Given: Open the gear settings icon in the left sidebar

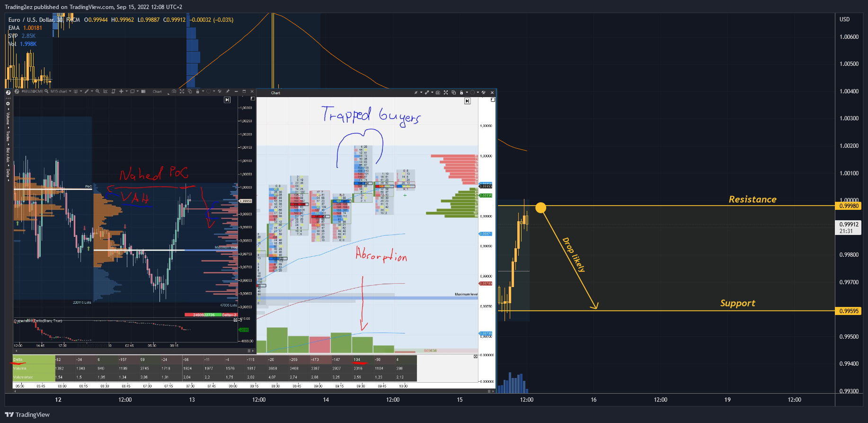Looking at the screenshot, I should pos(8,104).
